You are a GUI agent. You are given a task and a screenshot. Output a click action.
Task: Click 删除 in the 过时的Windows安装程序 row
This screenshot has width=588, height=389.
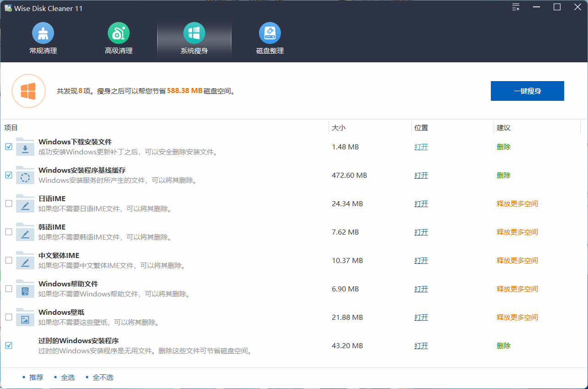click(x=504, y=346)
